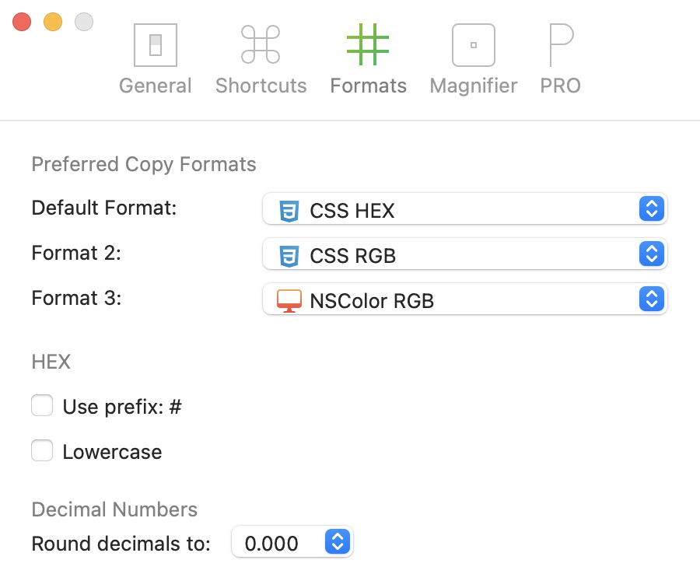Expand the Format 3 dropdown arrows
Image resolution: width=700 pixels, height=588 pixels.
[x=652, y=299]
